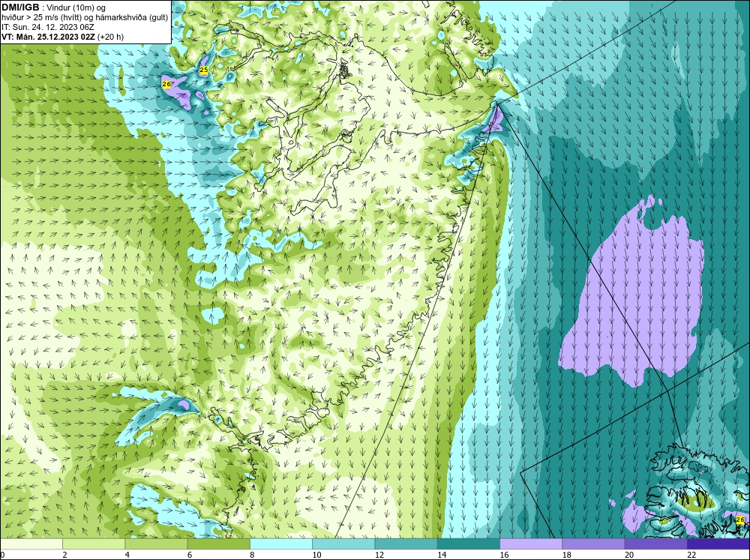Click the legend scale number "22"

pos(691,555)
